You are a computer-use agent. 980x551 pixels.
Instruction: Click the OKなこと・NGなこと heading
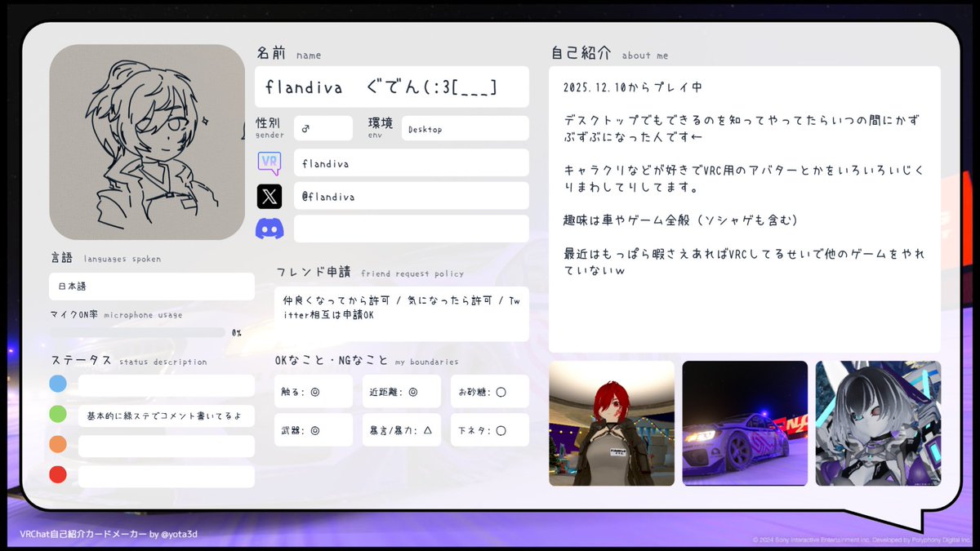[367, 361]
